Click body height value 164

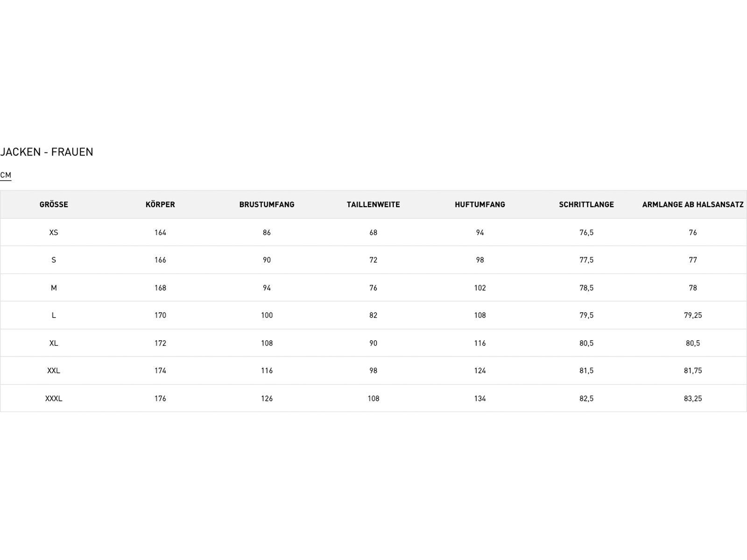click(x=160, y=232)
